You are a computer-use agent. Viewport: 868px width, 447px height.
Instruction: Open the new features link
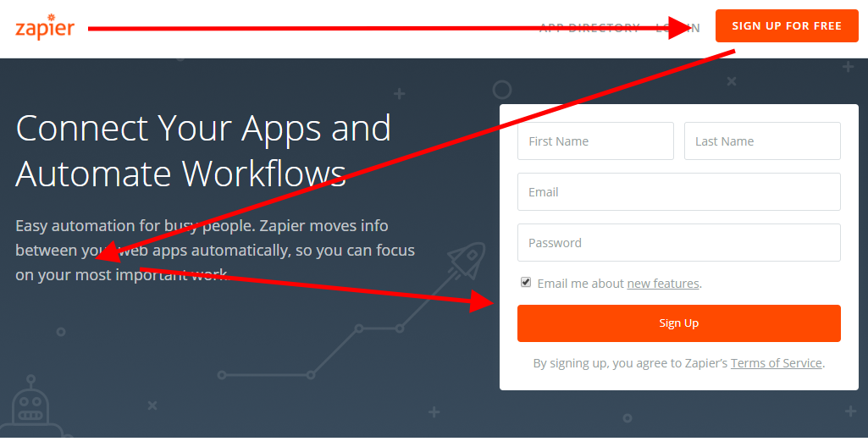point(663,284)
